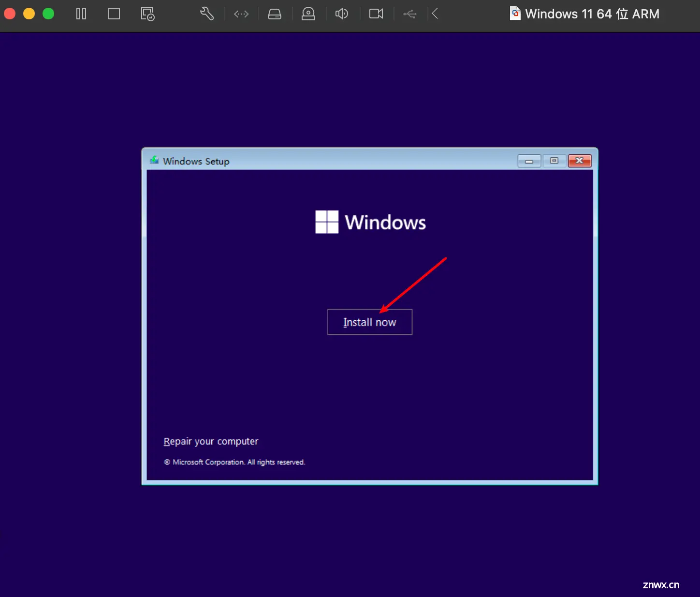
Task: Click the Install now button
Action: pyautogui.click(x=370, y=322)
